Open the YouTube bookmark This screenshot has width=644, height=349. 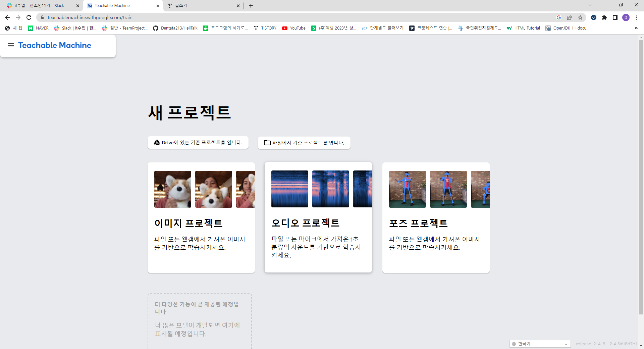[294, 28]
